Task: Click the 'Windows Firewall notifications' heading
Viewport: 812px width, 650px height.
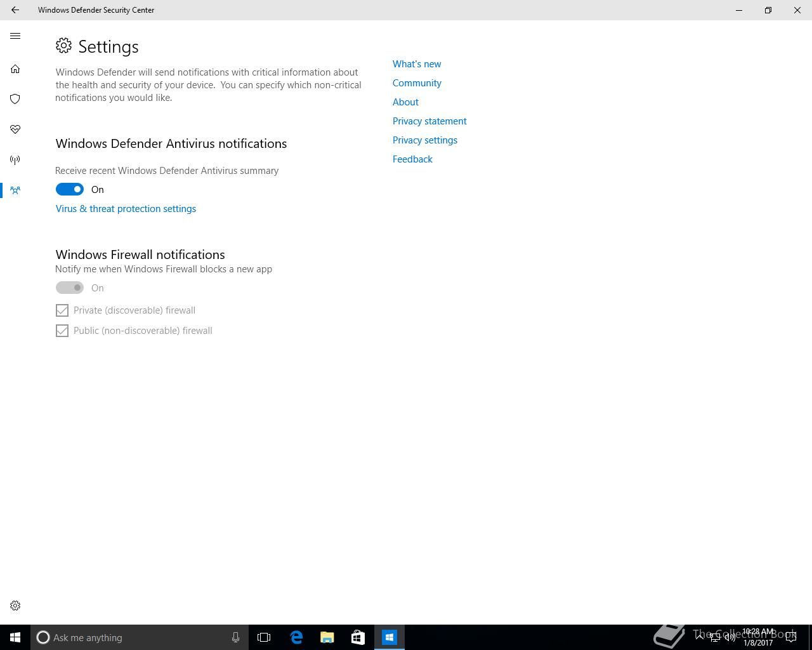Action: coord(140,255)
